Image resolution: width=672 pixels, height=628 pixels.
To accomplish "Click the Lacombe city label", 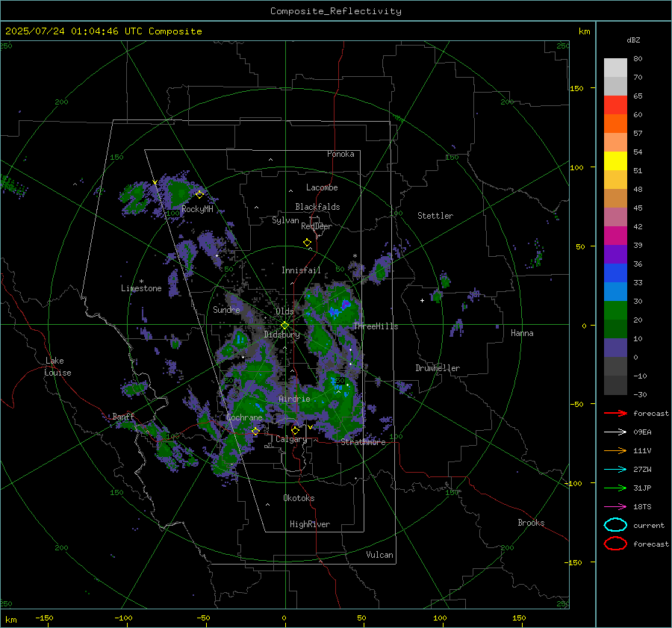I will (322, 187).
